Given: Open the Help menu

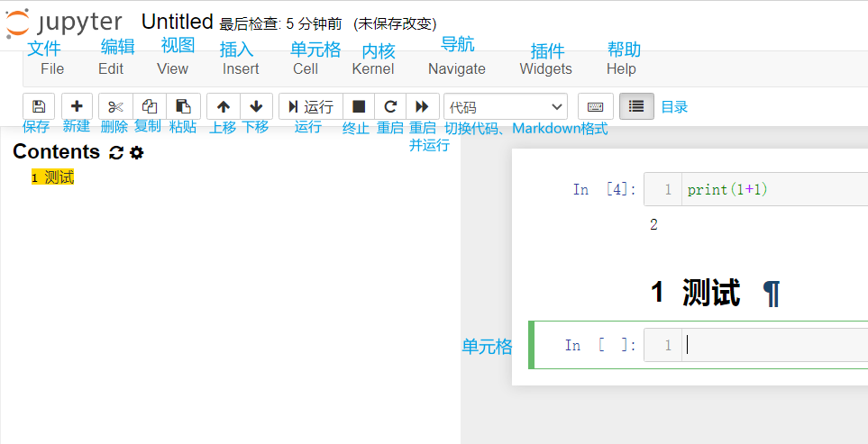Looking at the screenshot, I should (x=621, y=68).
